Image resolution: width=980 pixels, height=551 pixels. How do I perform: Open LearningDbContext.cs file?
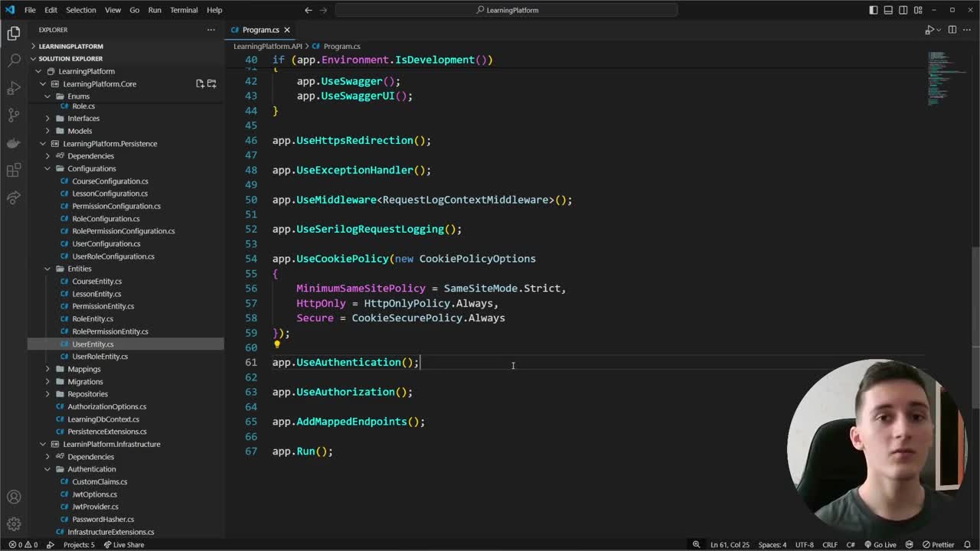click(103, 419)
